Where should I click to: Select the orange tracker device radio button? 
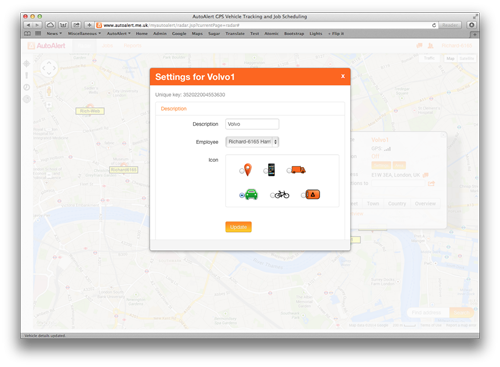(303, 195)
